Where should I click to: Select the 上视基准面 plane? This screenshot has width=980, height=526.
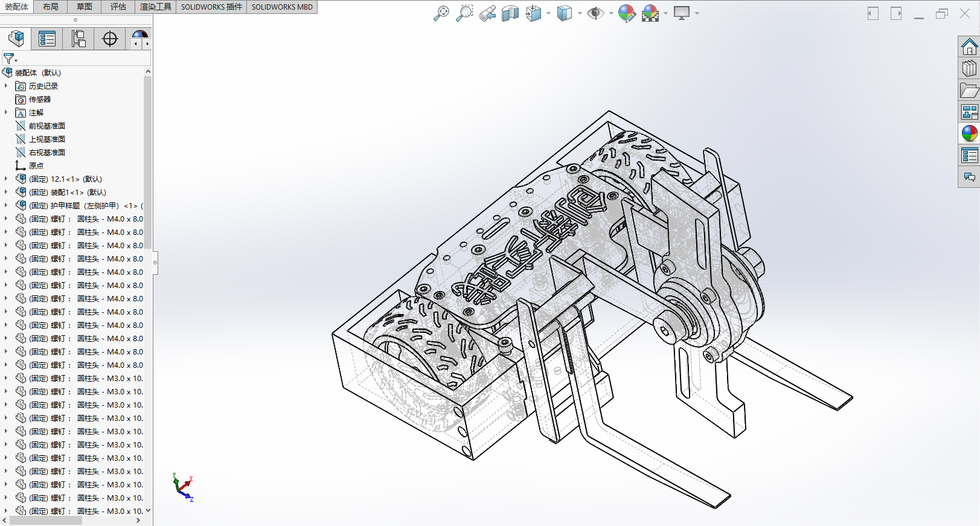click(x=40, y=139)
